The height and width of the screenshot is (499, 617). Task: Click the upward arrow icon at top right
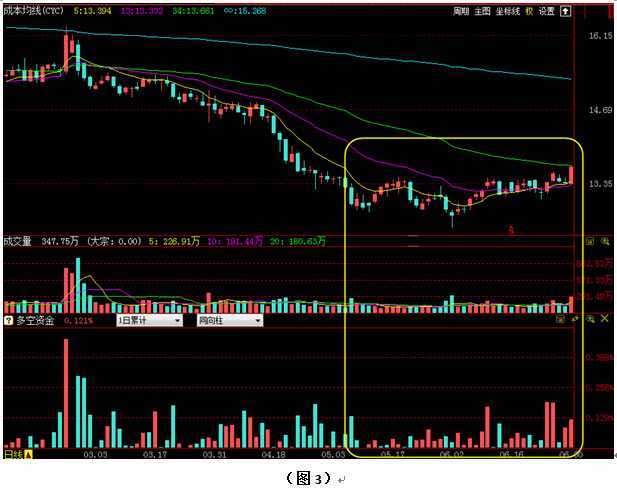[565, 11]
